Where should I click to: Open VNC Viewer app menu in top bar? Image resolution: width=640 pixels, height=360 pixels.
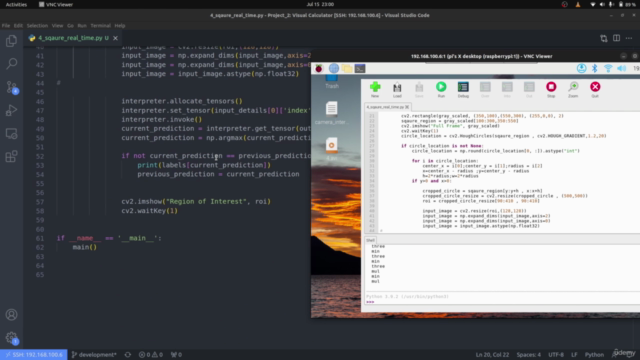(56, 4)
